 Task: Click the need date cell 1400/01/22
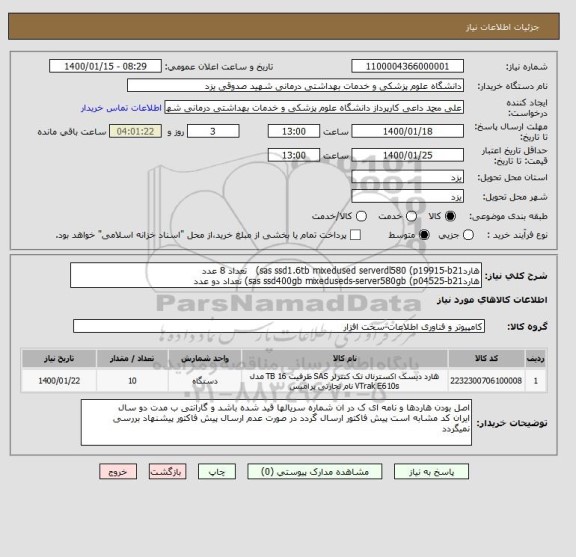(59, 381)
